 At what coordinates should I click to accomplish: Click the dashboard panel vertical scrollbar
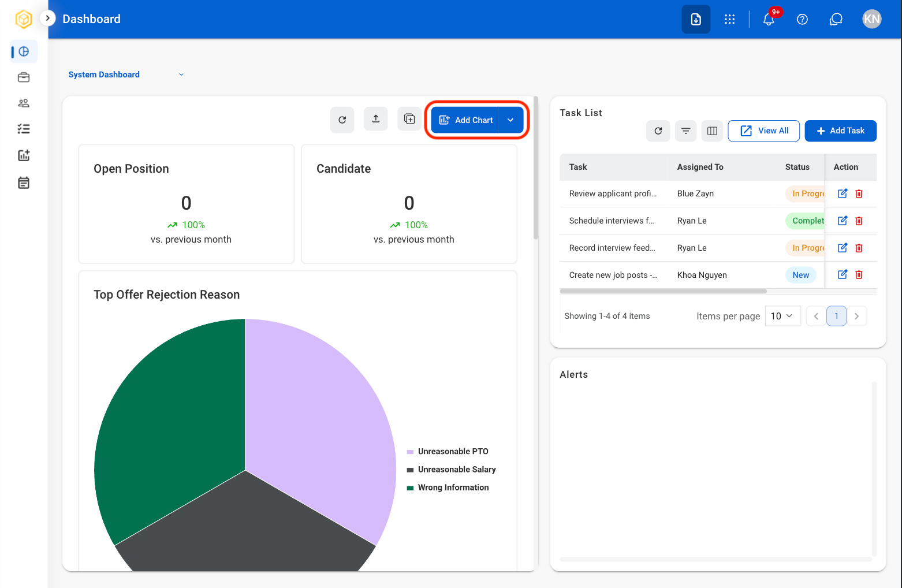[536, 168]
